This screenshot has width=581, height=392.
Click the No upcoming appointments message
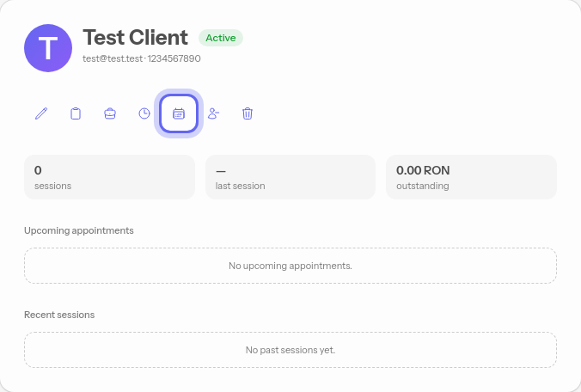pos(290,266)
